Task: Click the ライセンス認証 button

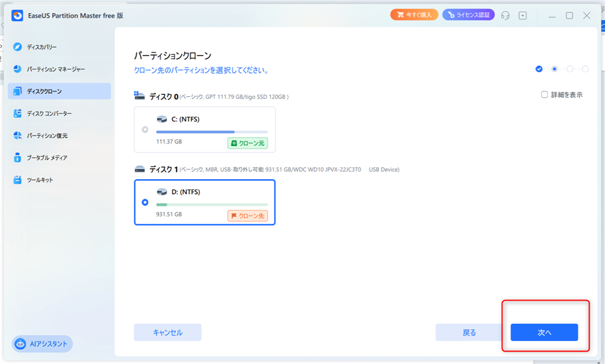Action: pos(469,15)
